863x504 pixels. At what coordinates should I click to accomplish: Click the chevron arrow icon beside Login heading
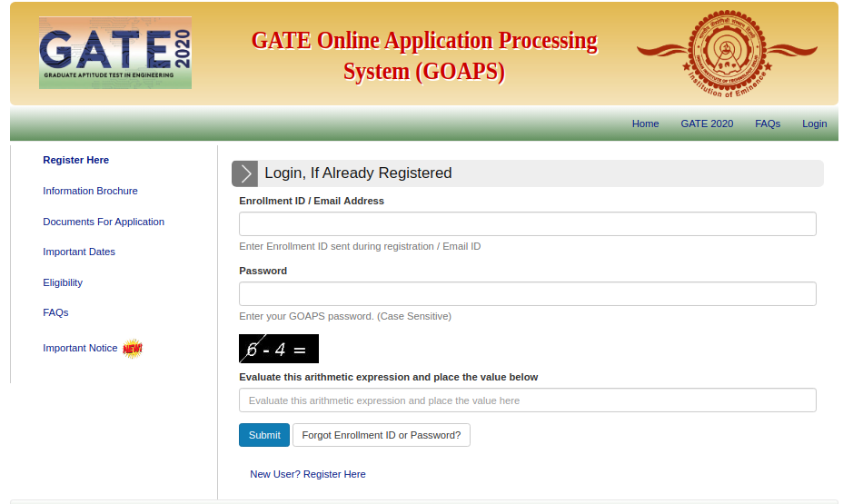coord(245,173)
